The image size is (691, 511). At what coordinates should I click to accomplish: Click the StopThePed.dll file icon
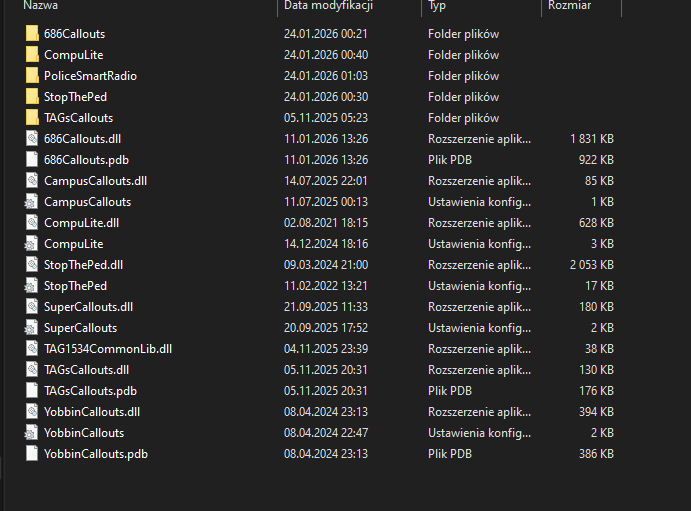pos(34,265)
